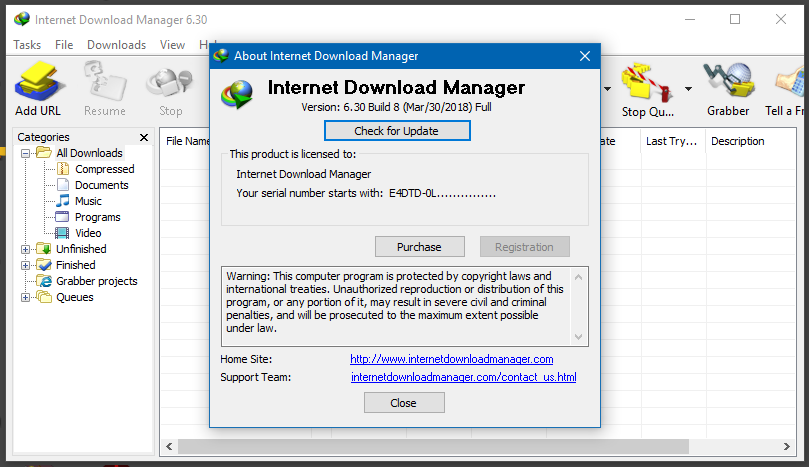Select the Music category
The image size is (809, 467).
click(88, 201)
